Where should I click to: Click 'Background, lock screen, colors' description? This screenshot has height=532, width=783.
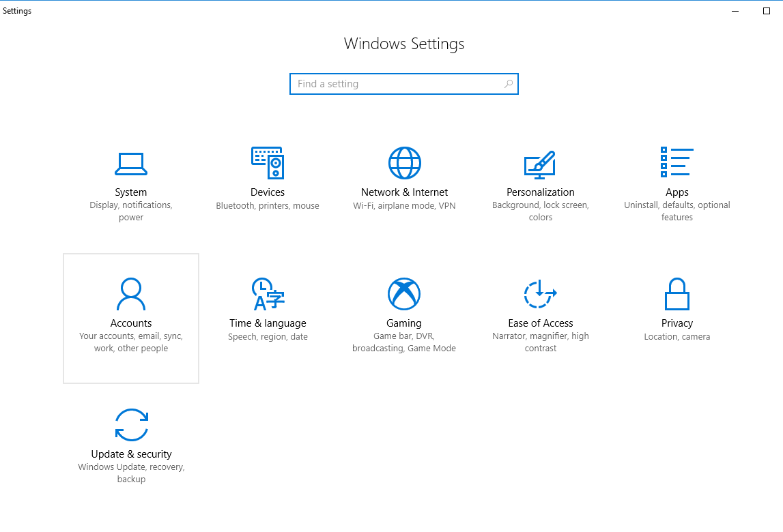coord(540,211)
